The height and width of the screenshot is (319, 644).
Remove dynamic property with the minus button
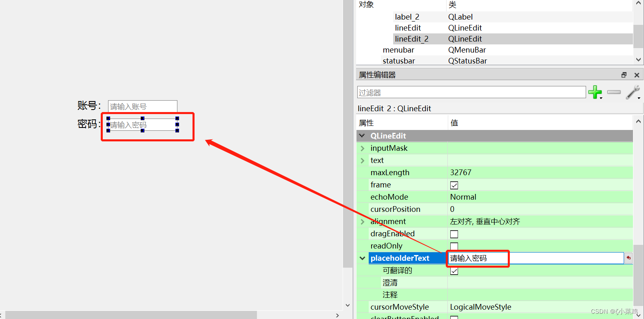tap(614, 92)
